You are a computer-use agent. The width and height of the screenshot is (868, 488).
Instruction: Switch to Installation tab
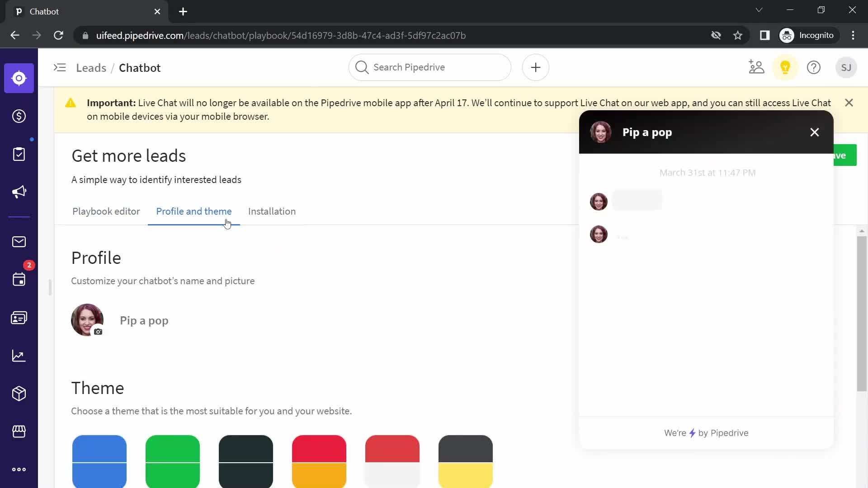click(273, 211)
